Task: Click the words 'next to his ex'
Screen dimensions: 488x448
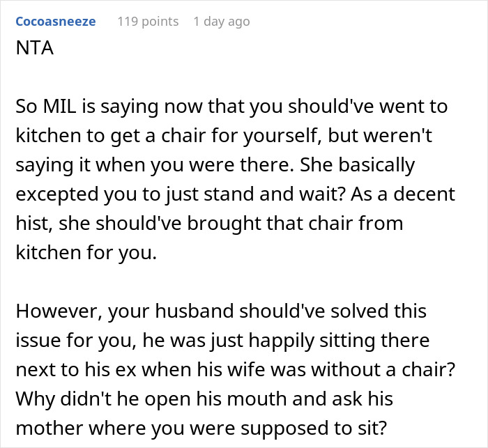Action: click(94, 369)
